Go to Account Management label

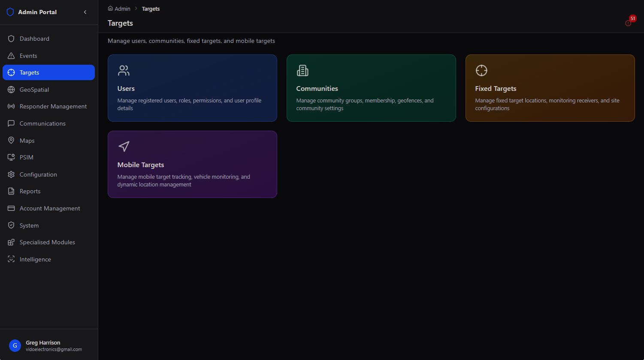[x=50, y=208]
